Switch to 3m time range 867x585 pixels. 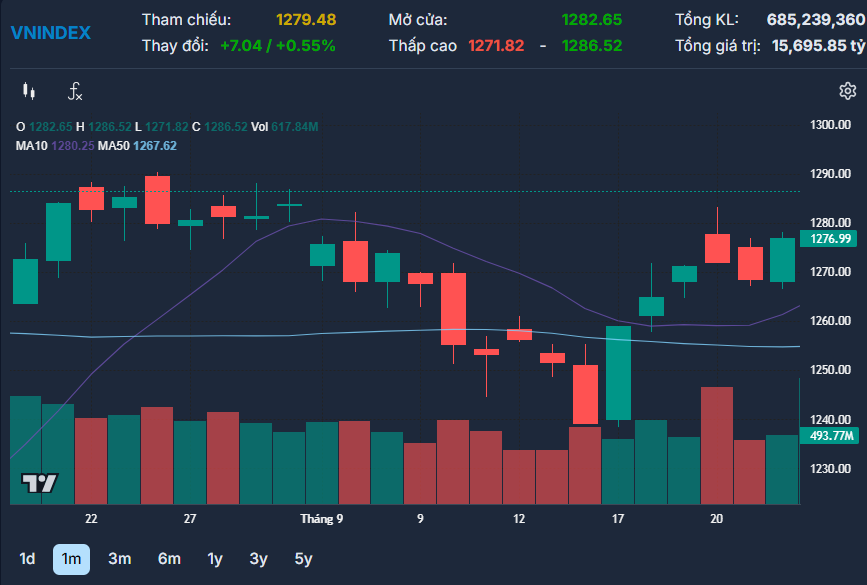[119, 559]
